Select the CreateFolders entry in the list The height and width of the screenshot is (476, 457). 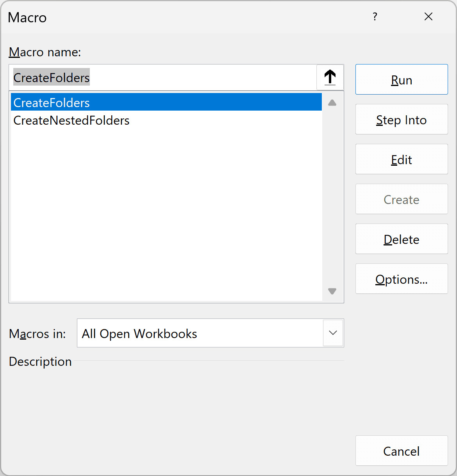51,102
